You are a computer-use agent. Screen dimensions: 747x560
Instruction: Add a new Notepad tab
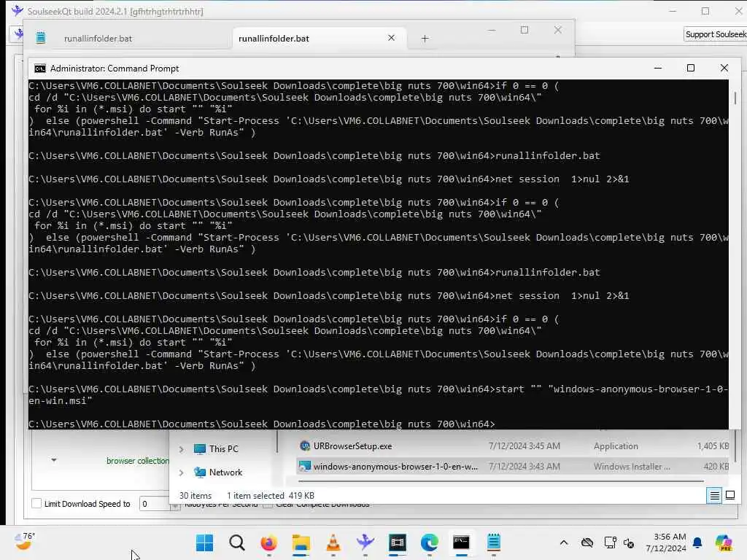[x=425, y=38]
